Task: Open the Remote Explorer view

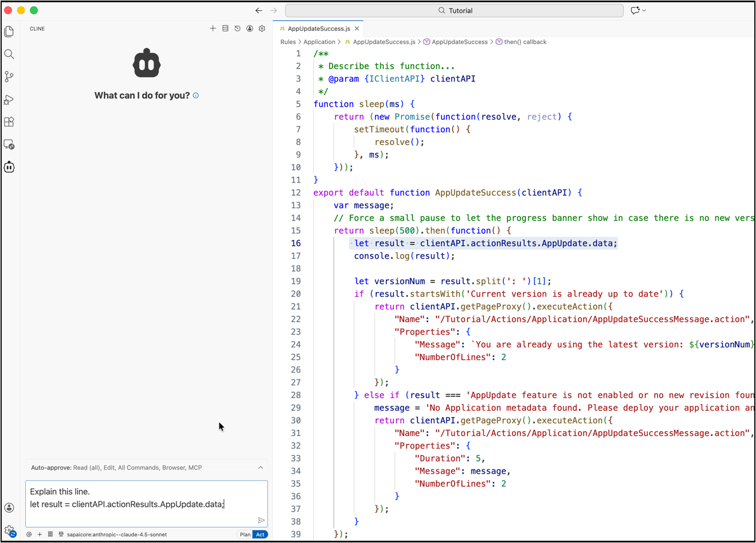Action: tap(9, 144)
